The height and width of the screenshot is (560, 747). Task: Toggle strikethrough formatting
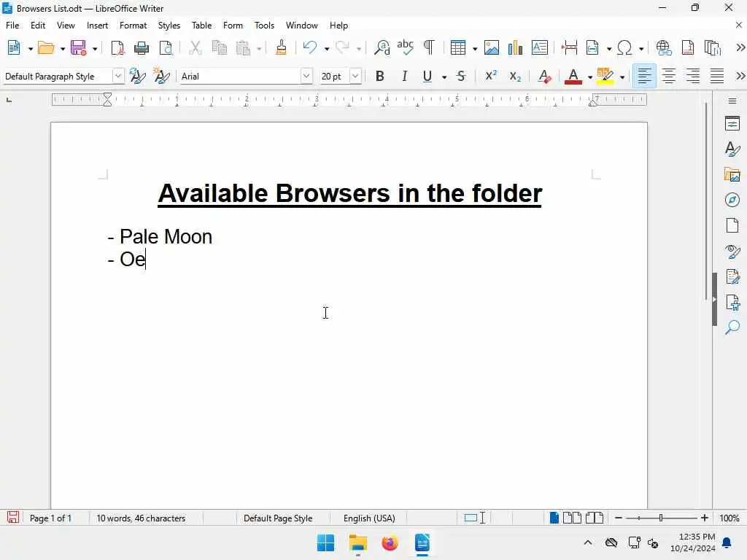pos(461,76)
